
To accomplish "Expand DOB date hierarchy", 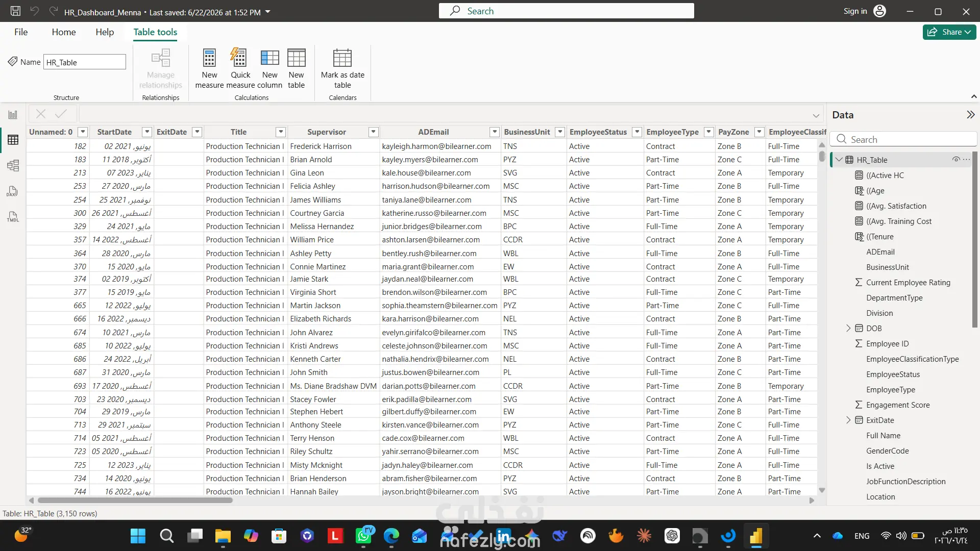I will [x=848, y=328].
